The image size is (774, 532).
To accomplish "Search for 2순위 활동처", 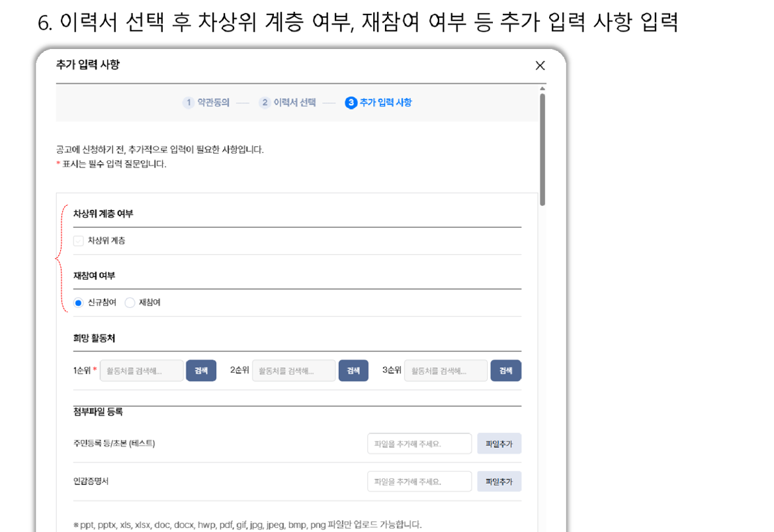I will pyautogui.click(x=353, y=371).
